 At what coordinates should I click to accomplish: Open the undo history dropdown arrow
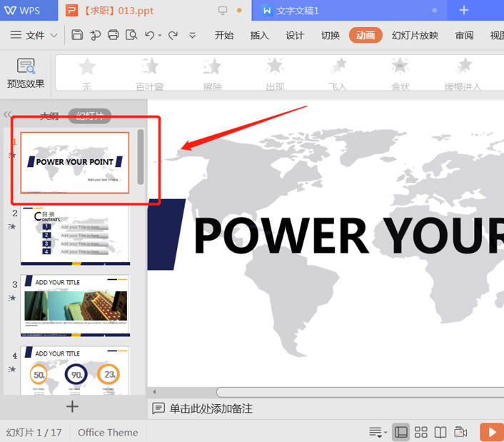[160, 36]
